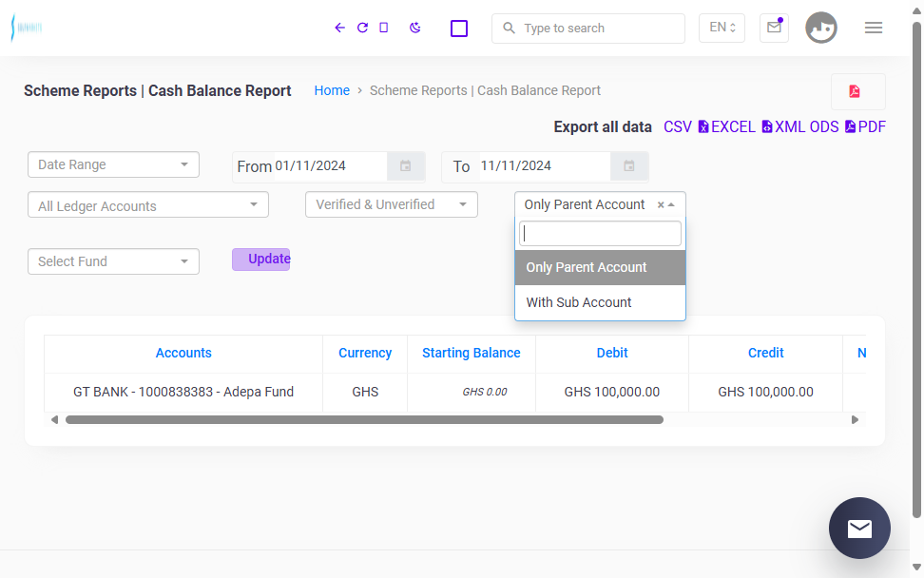Sort by Credit column header
The width and height of the screenshot is (924, 578).
[x=765, y=353]
